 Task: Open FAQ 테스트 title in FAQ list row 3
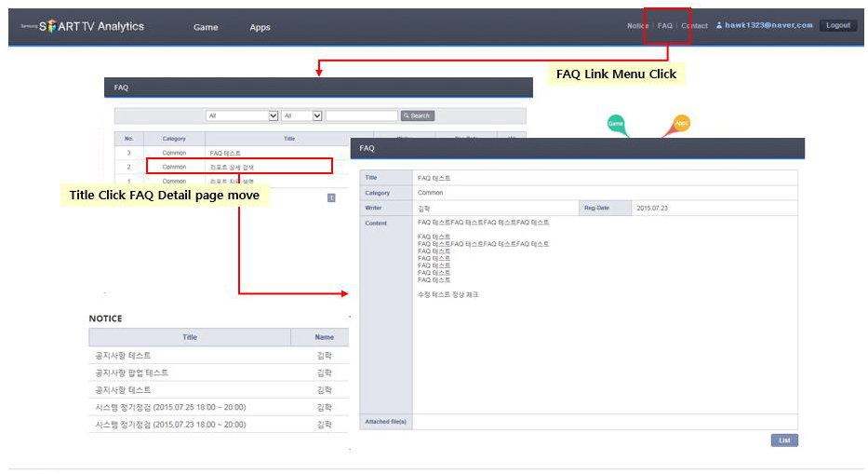(x=225, y=153)
